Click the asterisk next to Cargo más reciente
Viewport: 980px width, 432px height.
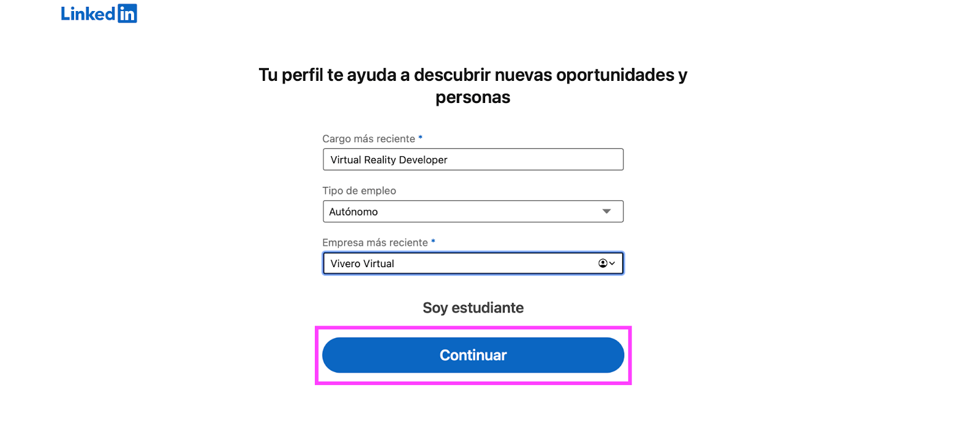pos(420,138)
